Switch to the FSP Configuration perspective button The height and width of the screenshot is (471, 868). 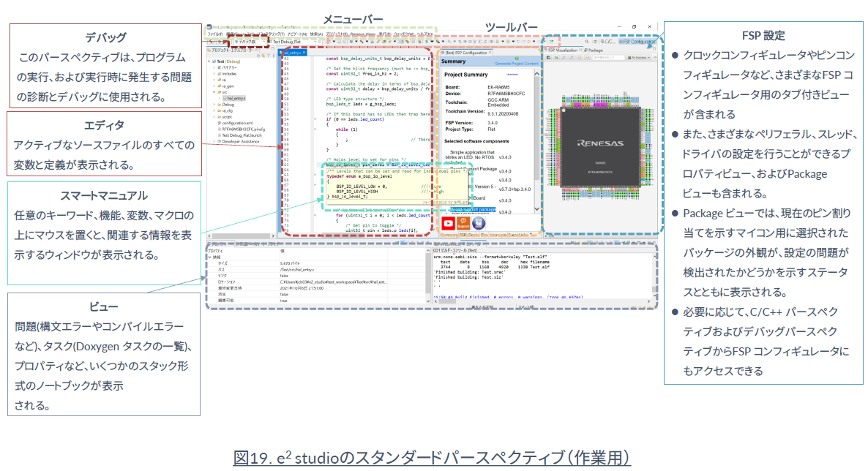coord(638,42)
